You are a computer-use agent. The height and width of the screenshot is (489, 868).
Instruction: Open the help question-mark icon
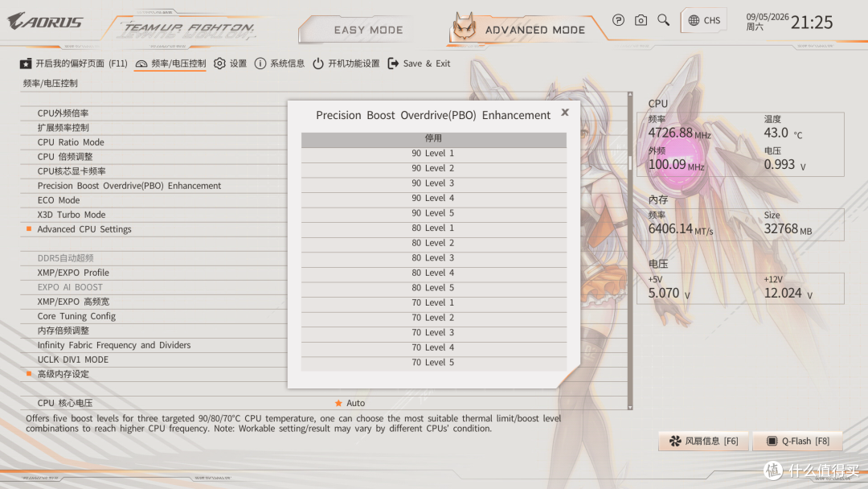(x=618, y=20)
